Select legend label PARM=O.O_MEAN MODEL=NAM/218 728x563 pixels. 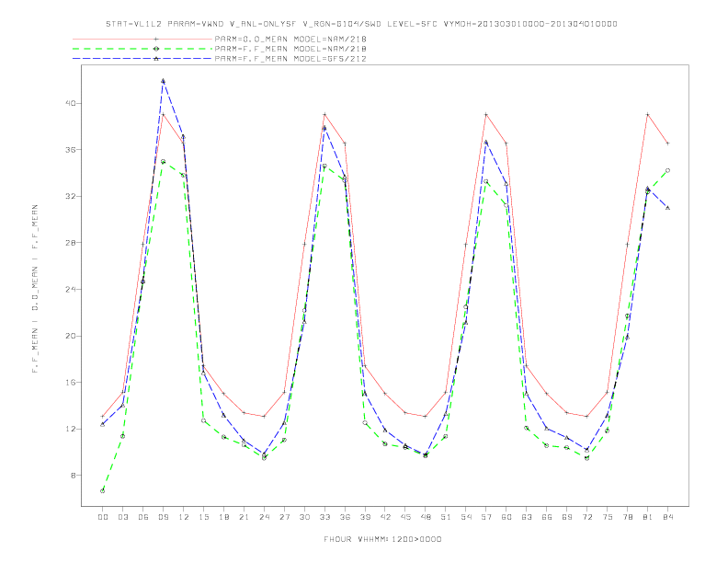(290, 39)
